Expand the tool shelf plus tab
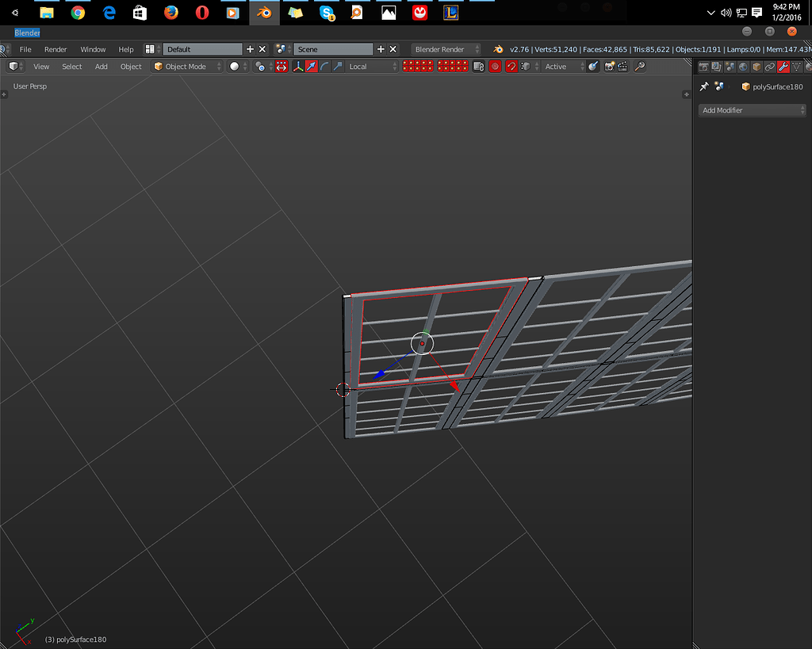Image resolution: width=812 pixels, height=649 pixels. (4, 94)
